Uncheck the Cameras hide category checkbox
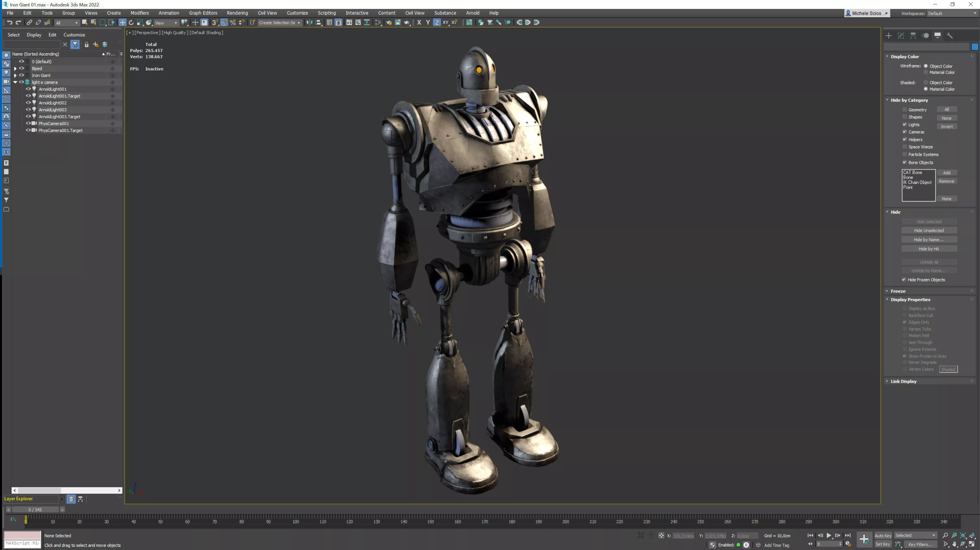 905,132
